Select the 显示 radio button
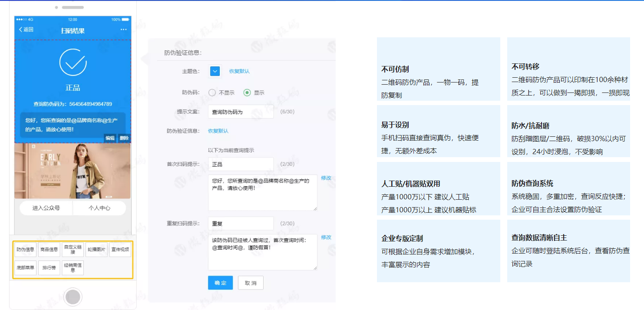The width and height of the screenshot is (644, 310). (247, 92)
